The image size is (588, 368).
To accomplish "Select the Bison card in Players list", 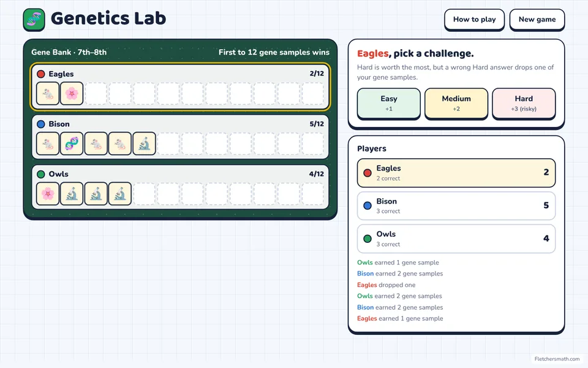I will [x=456, y=206].
